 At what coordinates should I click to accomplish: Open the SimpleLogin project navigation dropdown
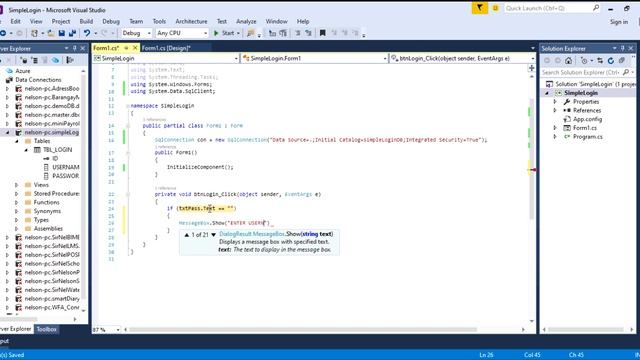[x=236, y=59]
